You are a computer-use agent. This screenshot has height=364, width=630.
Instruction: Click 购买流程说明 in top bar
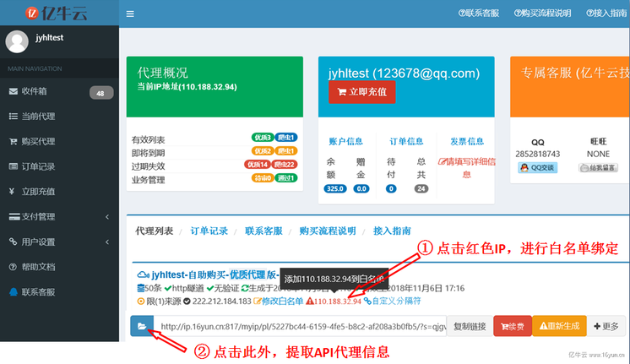[542, 14]
